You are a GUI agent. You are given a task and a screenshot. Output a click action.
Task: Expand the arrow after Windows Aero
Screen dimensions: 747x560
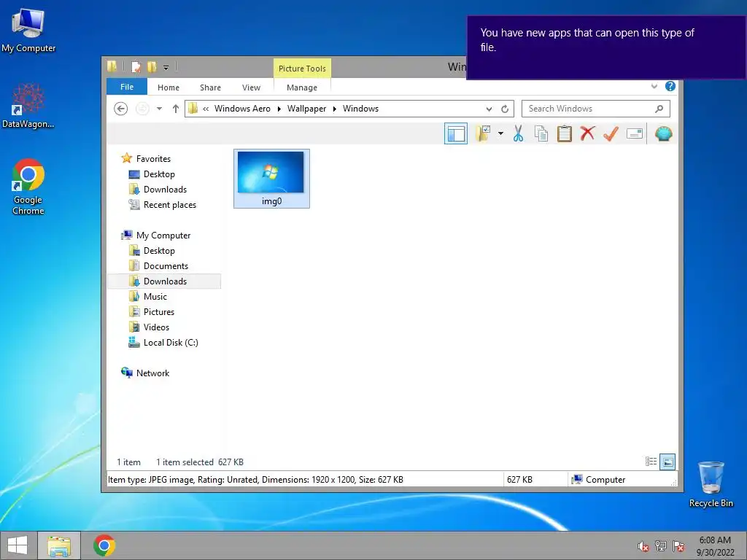279,109
